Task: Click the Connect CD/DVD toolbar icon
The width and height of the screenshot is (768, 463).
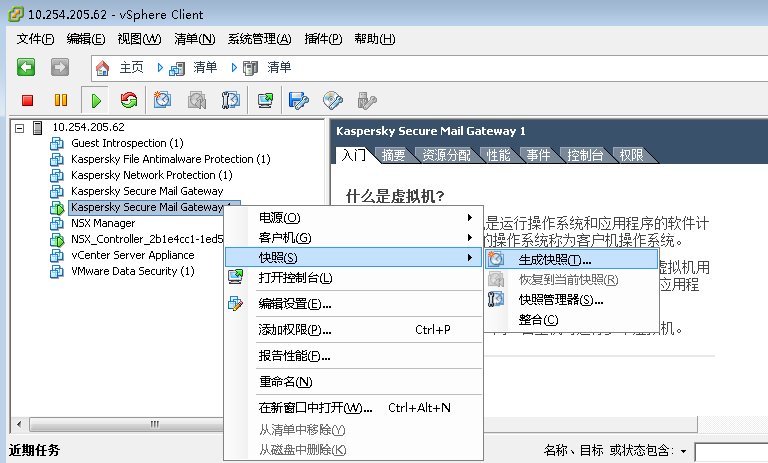Action: tap(333, 100)
